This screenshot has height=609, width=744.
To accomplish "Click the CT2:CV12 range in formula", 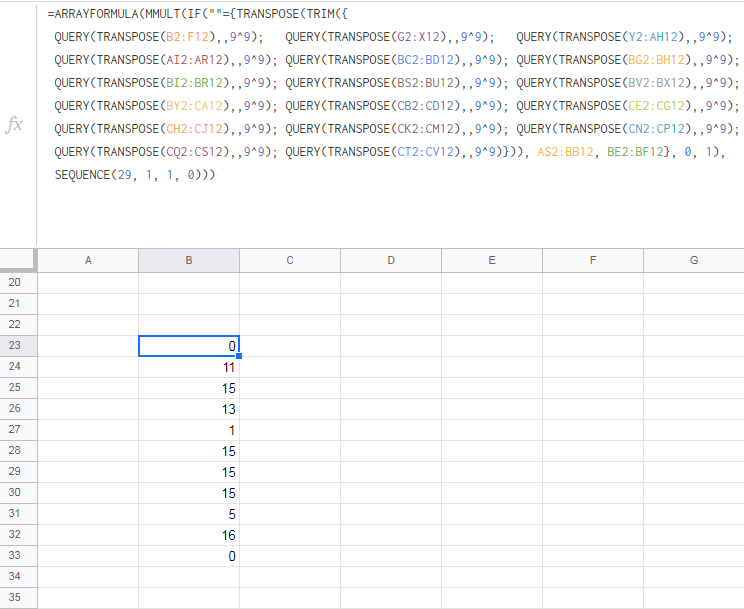I will (x=426, y=152).
